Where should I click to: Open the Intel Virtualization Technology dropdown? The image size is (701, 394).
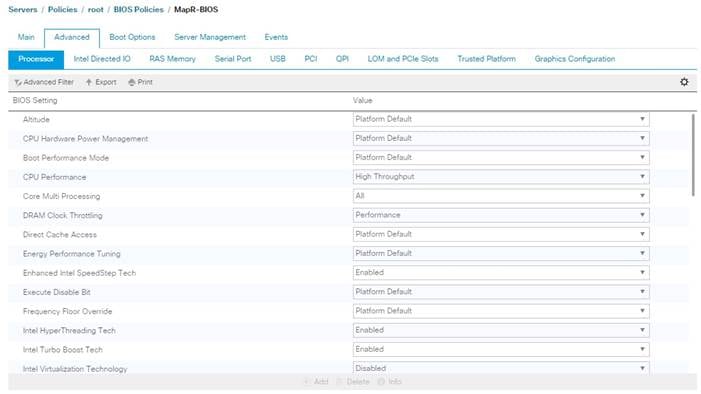(x=501, y=368)
